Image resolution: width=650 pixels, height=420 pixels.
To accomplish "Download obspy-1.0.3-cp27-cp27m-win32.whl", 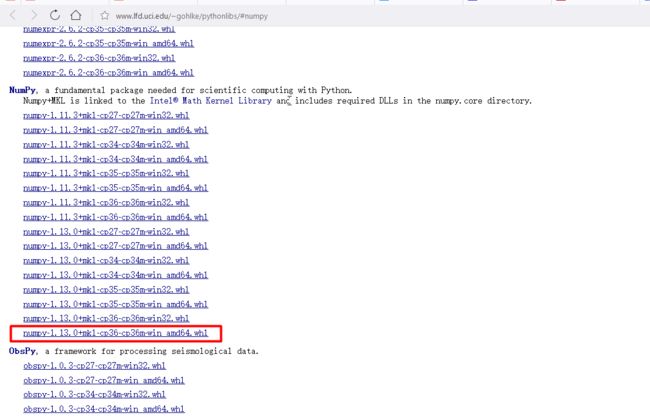I will pos(95,366).
